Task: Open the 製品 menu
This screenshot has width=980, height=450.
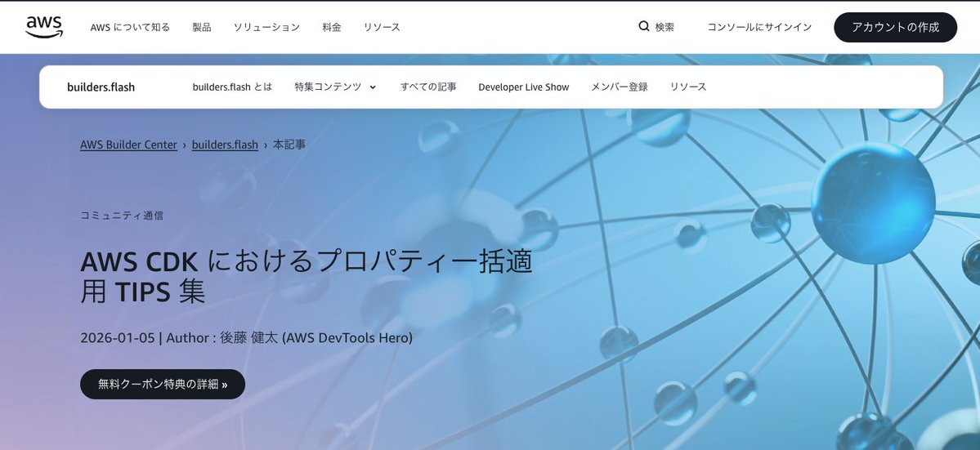Action: (x=202, y=28)
